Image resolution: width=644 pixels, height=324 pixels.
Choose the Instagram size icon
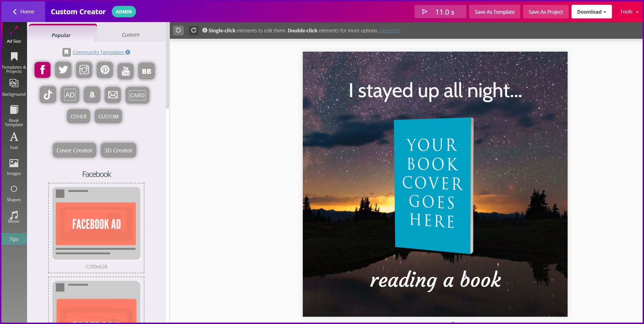click(x=84, y=70)
